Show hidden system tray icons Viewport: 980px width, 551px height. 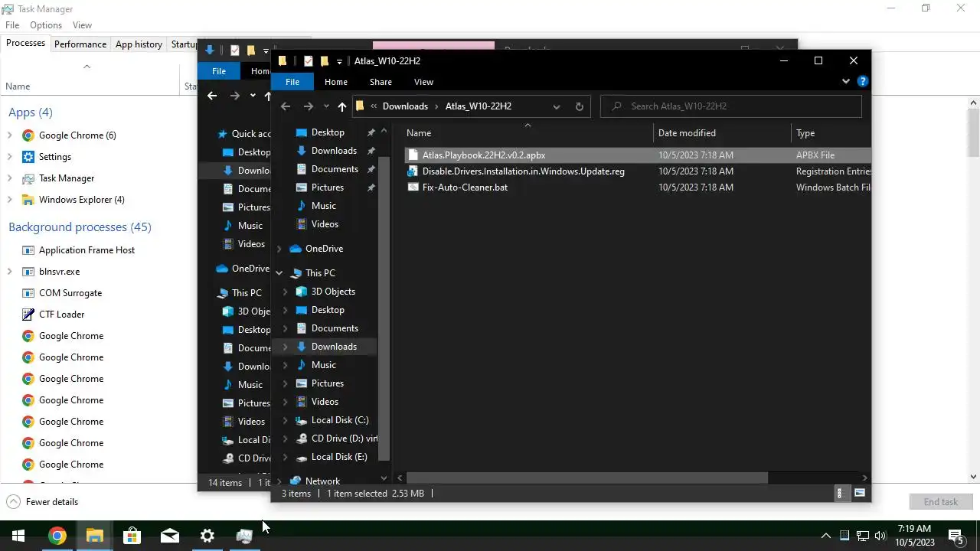tap(826, 536)
